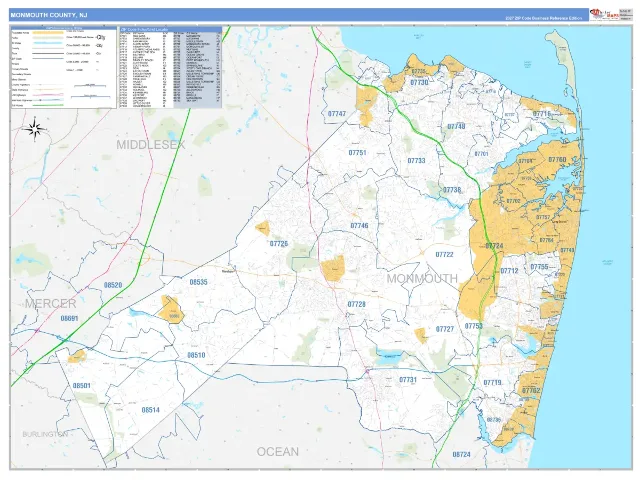This screenshot has height=480, width=640.
Task: Click ZIP code 08535
Action: (198, 282)
